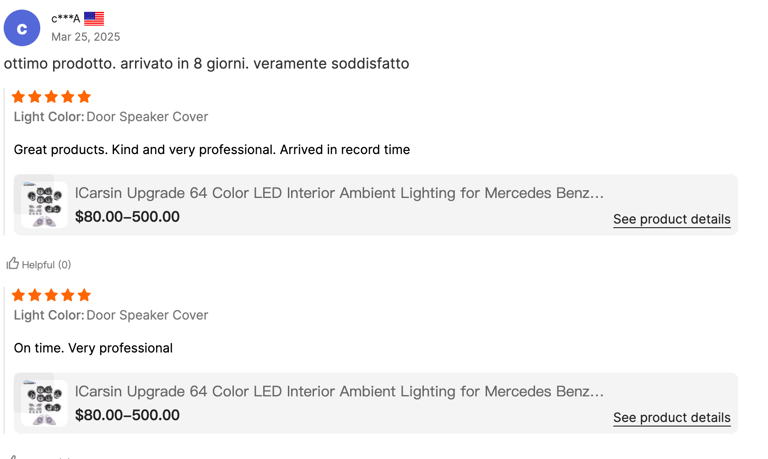Click the first review's "Door Speaker Cover" label
The image size is (768, 459).
[x=147, y=117]
